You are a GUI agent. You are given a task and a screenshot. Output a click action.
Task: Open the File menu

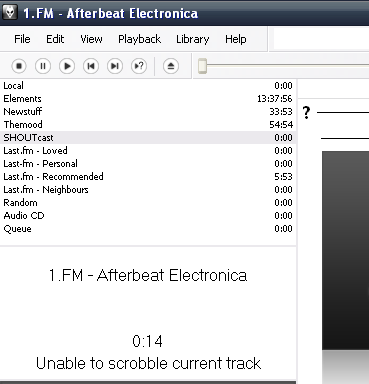click(x=22, y=39)
